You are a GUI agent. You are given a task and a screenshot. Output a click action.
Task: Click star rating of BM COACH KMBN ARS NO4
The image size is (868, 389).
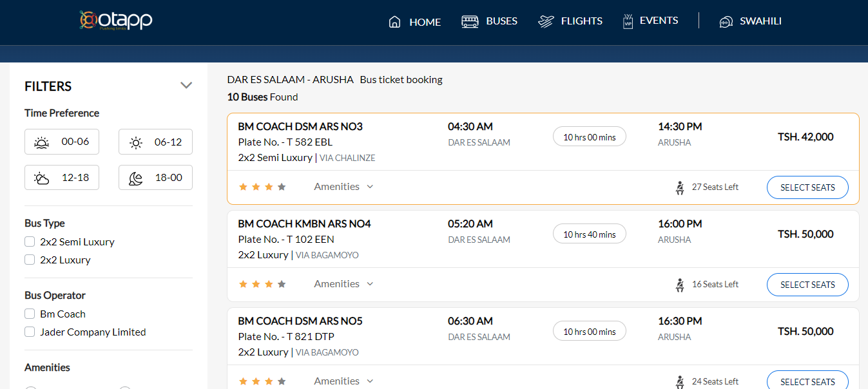pos(262,284)
